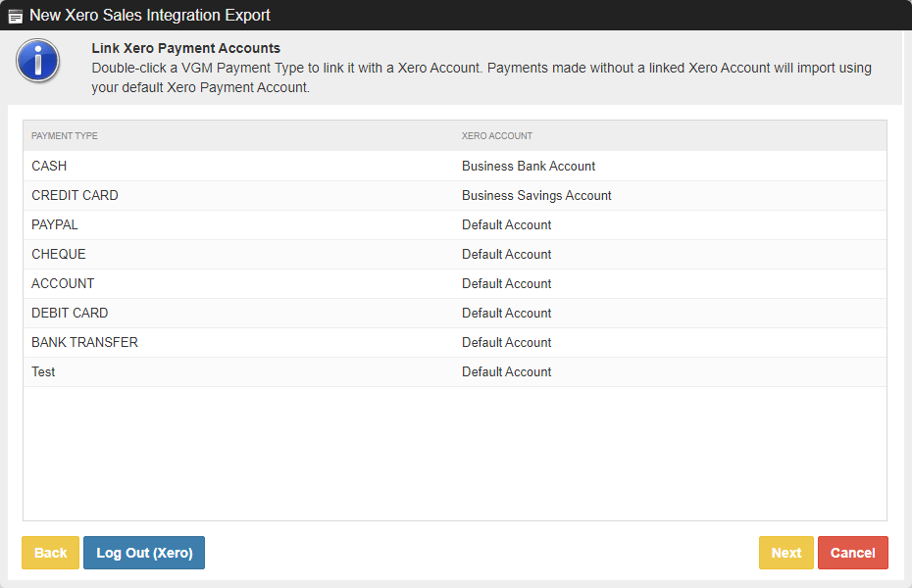Cancel the Xero export wizard
912x588 pixels.
[x=853, y=553]
